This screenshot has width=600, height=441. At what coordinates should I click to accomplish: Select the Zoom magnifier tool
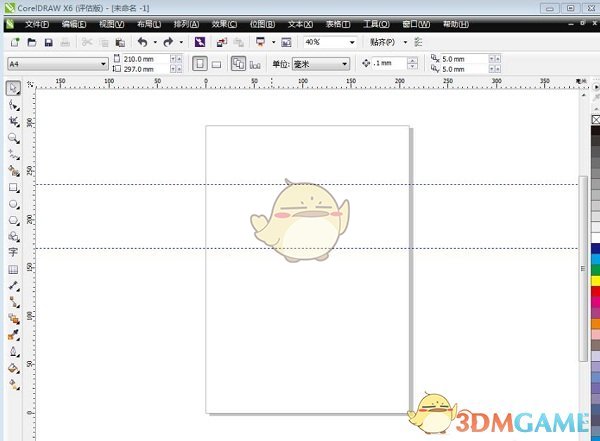(14, 138)
